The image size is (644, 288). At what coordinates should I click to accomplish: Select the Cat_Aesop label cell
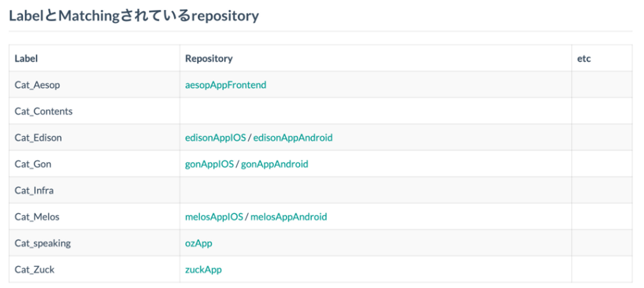coord(37,85)
